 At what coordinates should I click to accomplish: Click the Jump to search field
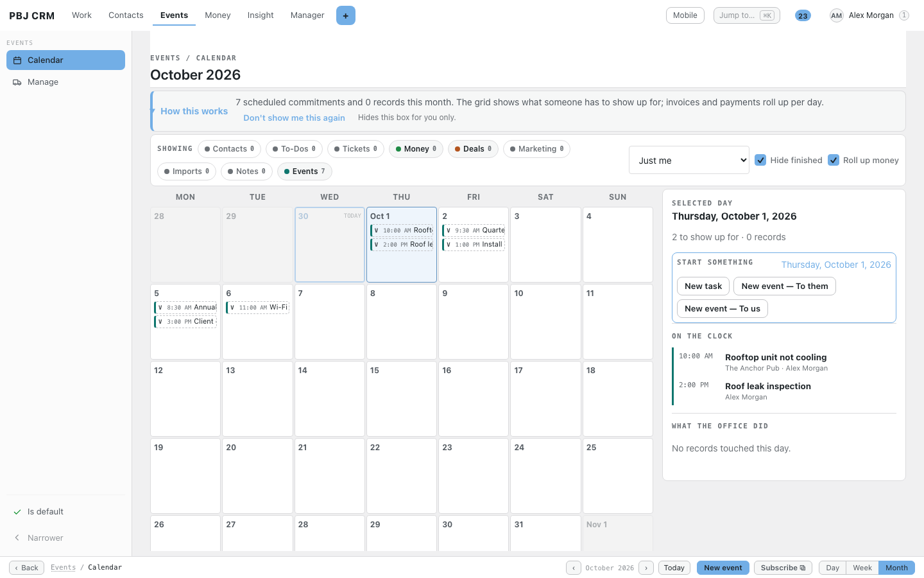(x=747, y=15)
